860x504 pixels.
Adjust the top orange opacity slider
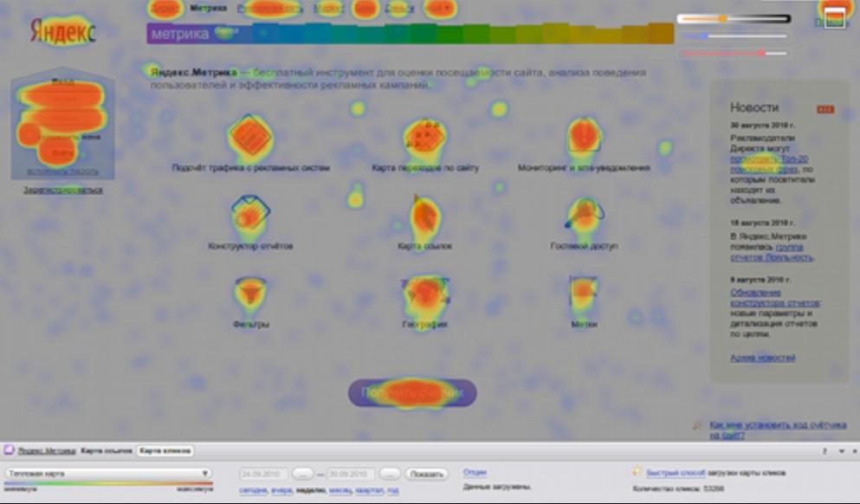pyautogui.click(x=722, y=19)
